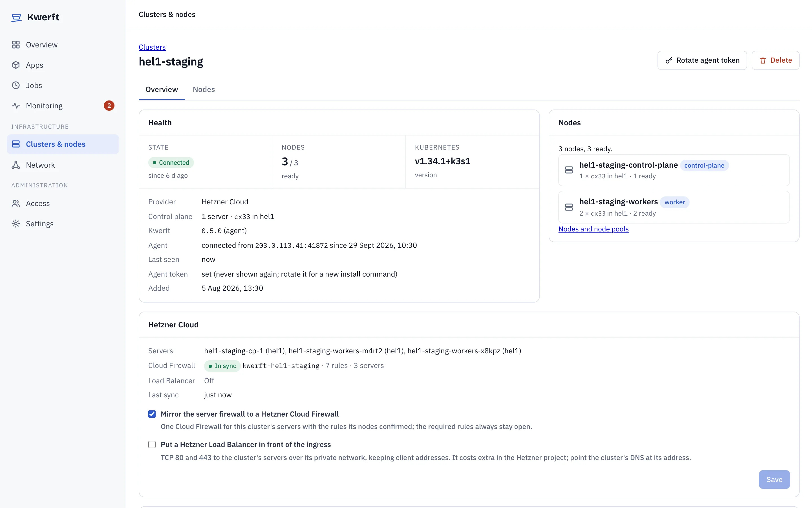Click the worker role tag
Screen dimensions: 812x508
coord(674,202)
